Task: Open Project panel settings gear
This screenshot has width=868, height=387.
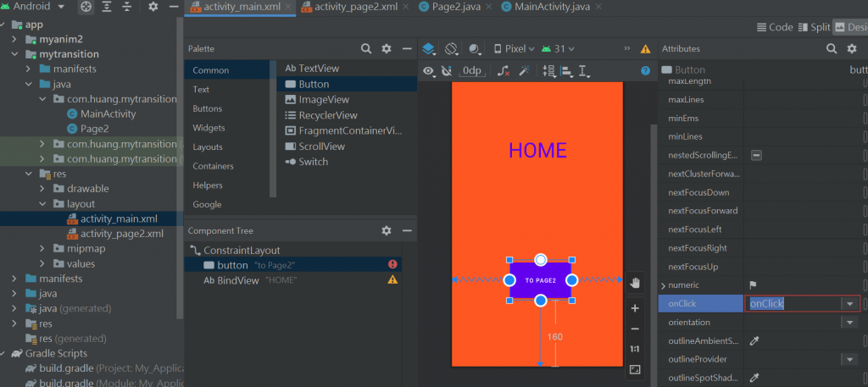Action: point(153,7)
